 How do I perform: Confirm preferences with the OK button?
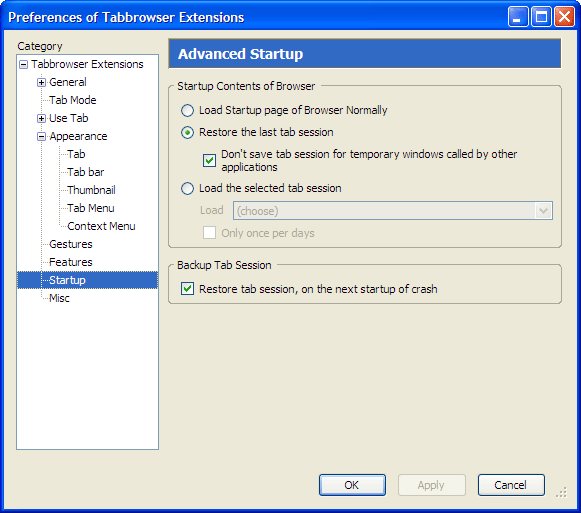(352, 485)
